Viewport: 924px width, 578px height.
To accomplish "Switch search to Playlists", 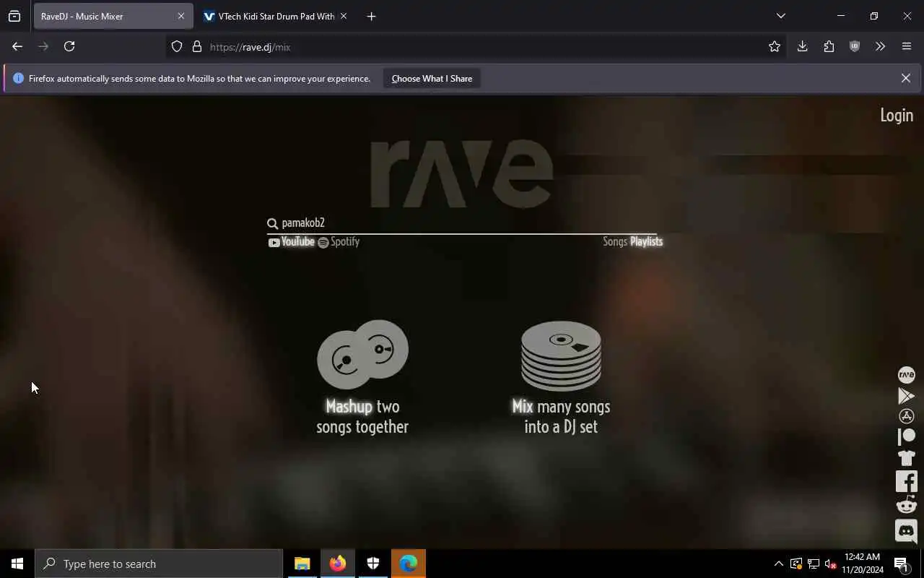I will click(x=646, y=242).
